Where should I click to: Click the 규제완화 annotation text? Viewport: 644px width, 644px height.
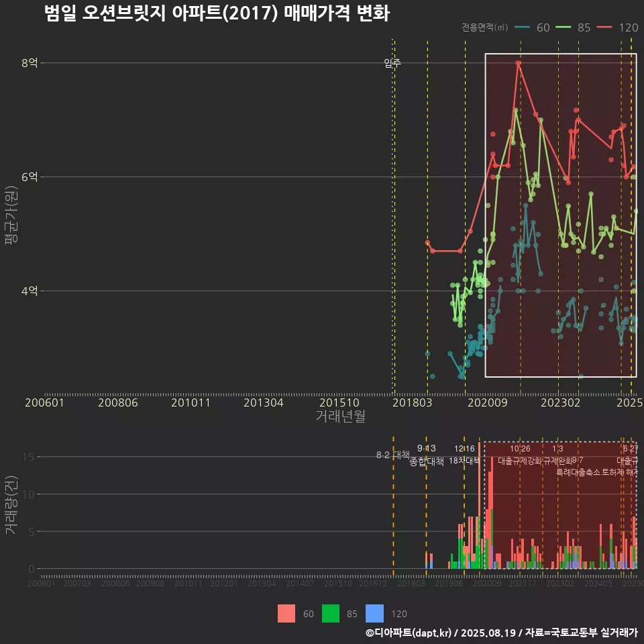pyautogui.click(x=558, y=460)
